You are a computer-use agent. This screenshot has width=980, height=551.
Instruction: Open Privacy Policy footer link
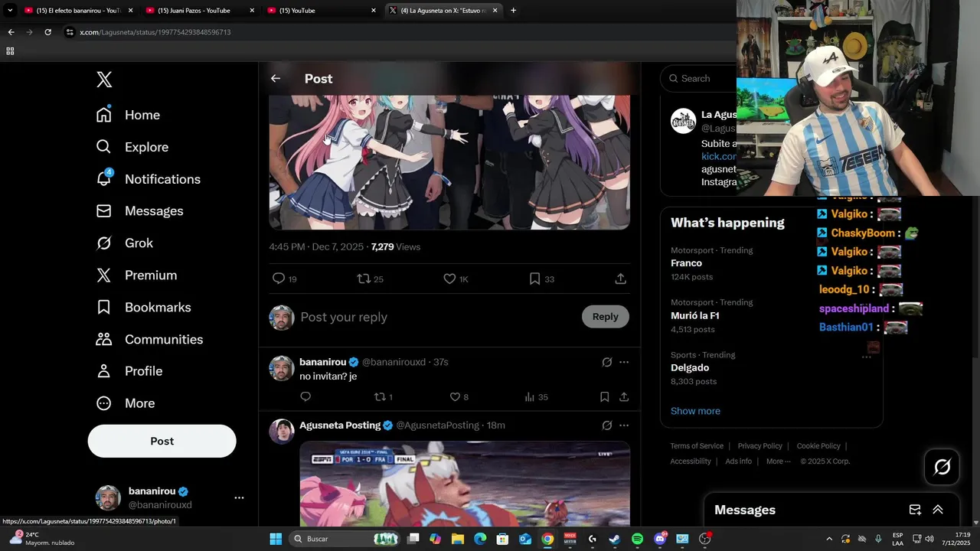click(760, 446)
